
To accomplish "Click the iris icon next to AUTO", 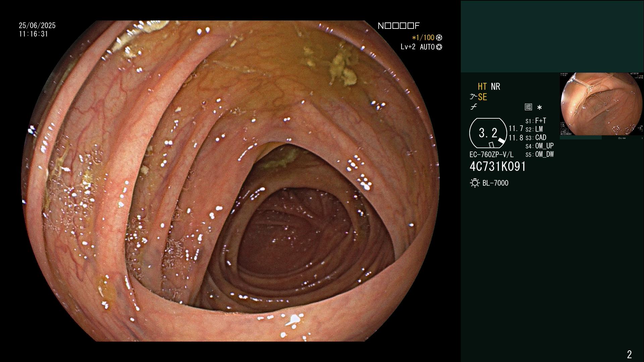I will click(439, 47).
